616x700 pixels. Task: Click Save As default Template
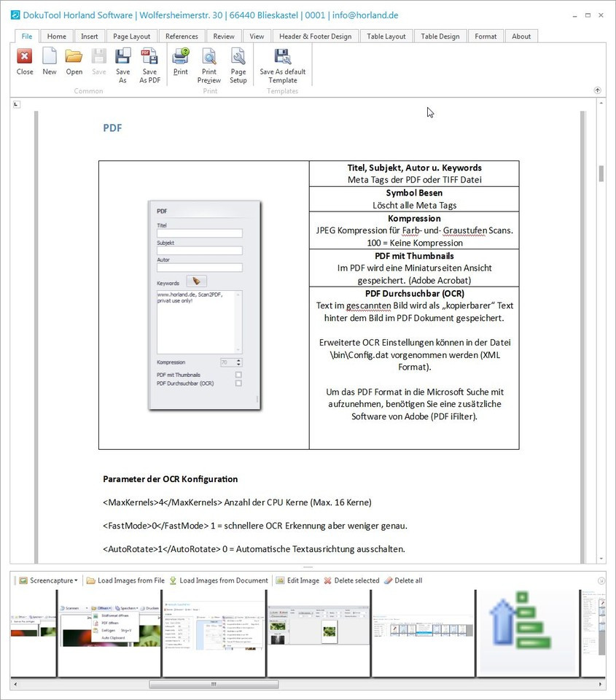coord(283,66)
